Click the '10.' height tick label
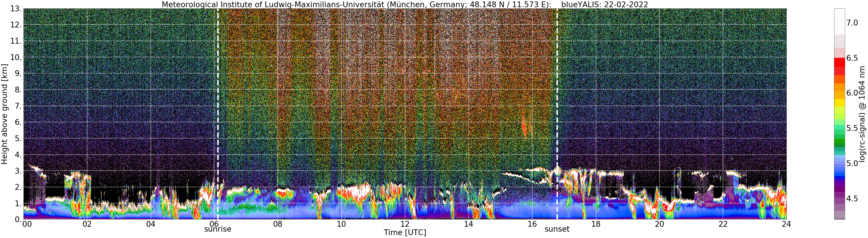Screen dimensions: 868x238 [x=16, y=57]
